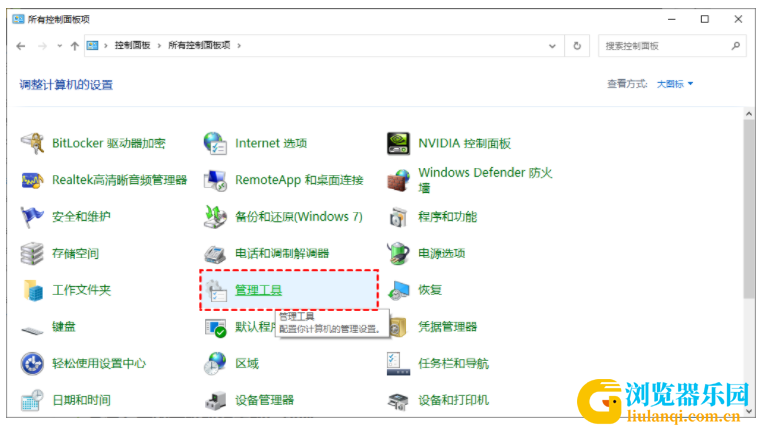The image size is (763, 426).
Task: Click the search magnifier icon
Action: pyautogui.click(x=735, y=46)
